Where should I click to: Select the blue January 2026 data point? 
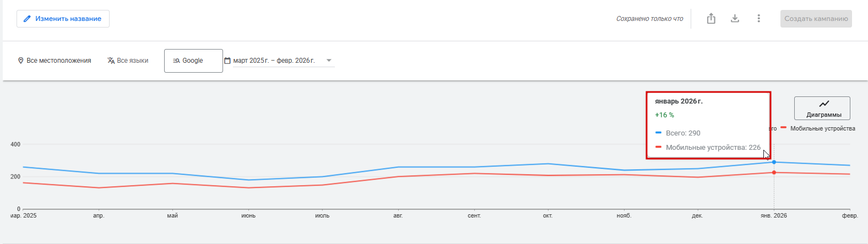tap(774, 162)
